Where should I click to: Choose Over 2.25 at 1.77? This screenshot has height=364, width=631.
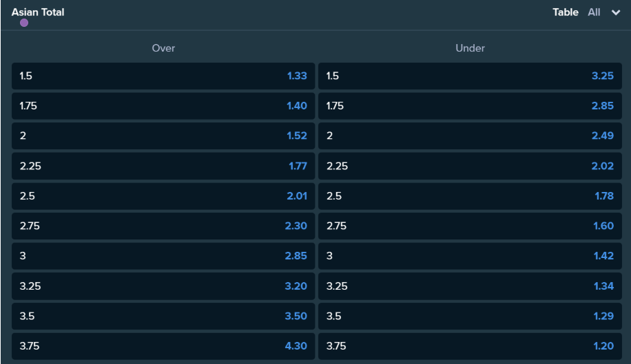click(x=163, y=166)
